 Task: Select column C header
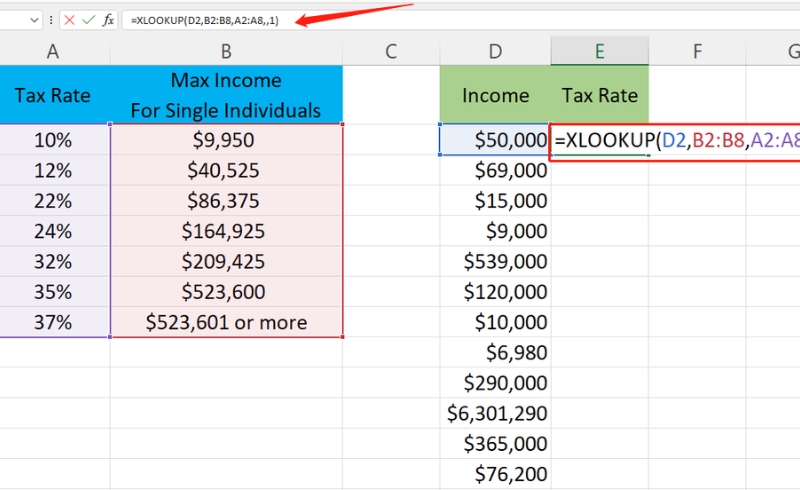click(x=391, y=52)
